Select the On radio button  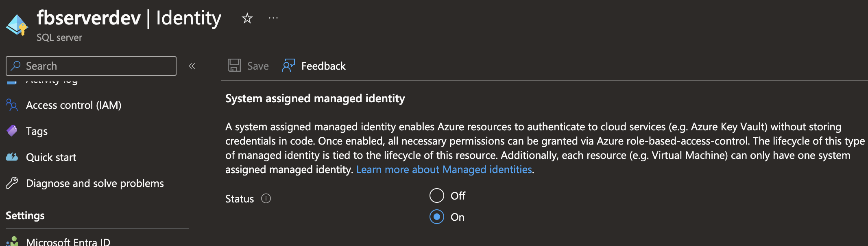[437, 217]
